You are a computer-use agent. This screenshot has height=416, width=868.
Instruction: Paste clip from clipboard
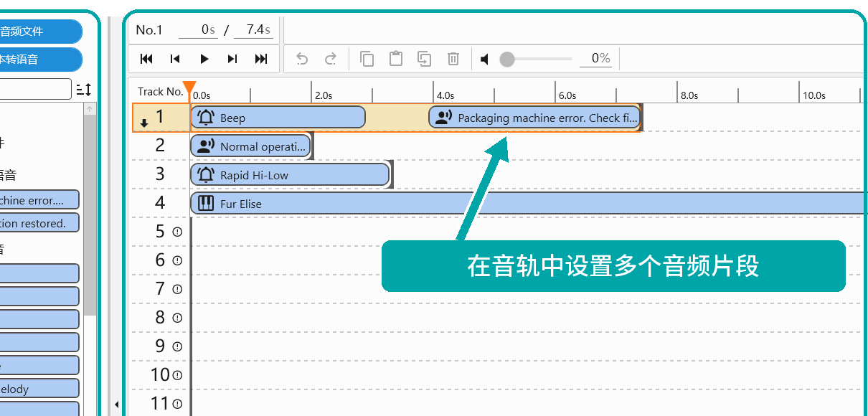395,59
